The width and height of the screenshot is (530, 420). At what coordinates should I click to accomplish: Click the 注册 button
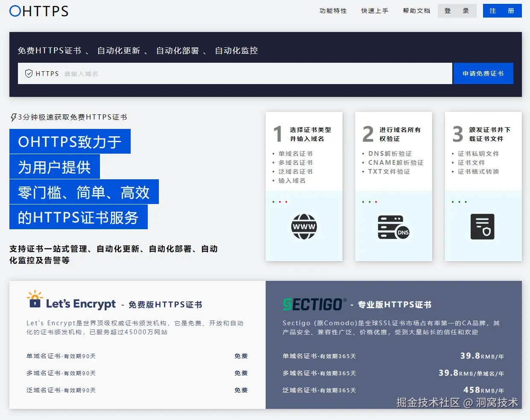(x=502, y=11)
